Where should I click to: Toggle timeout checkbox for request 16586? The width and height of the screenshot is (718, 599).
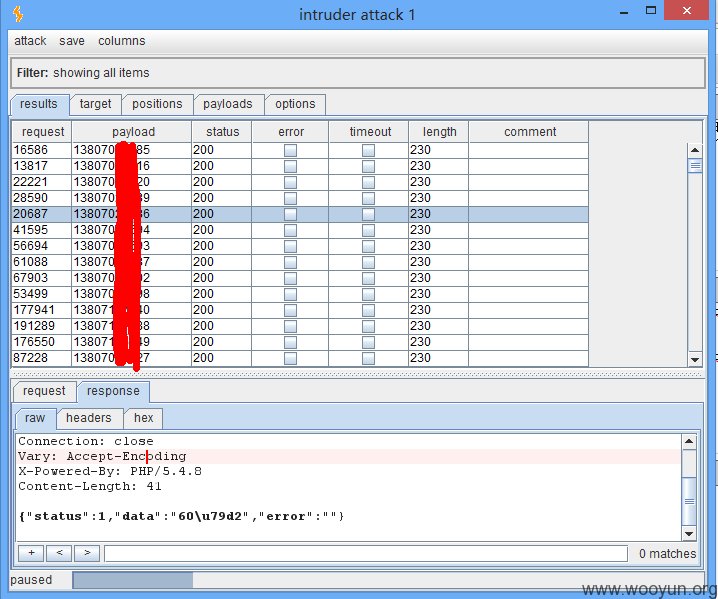[x=369, y=150]
